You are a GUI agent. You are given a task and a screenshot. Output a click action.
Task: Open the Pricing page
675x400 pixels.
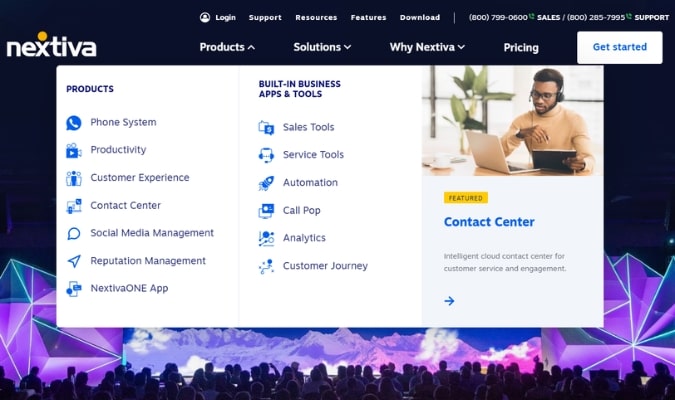click(521, 47)
